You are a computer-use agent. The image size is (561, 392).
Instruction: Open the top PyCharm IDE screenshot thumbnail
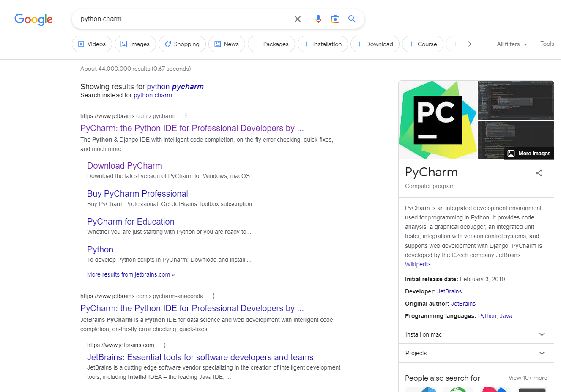coord(516,100)
